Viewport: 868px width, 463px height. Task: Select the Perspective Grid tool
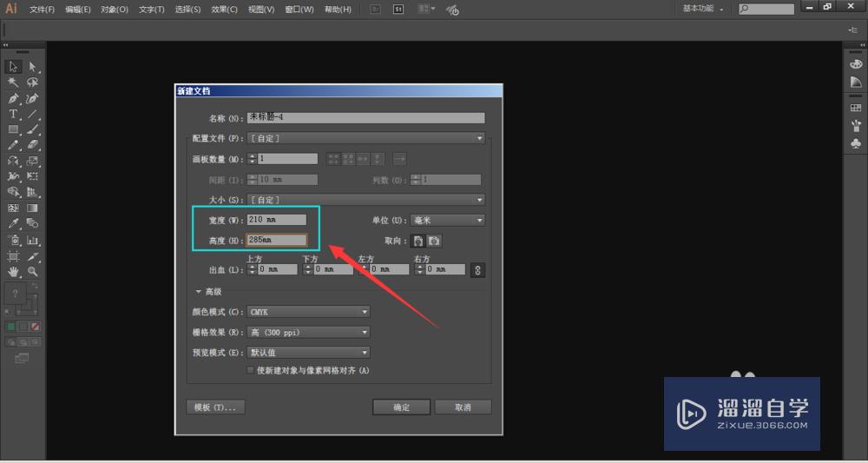tap(33, 192)
